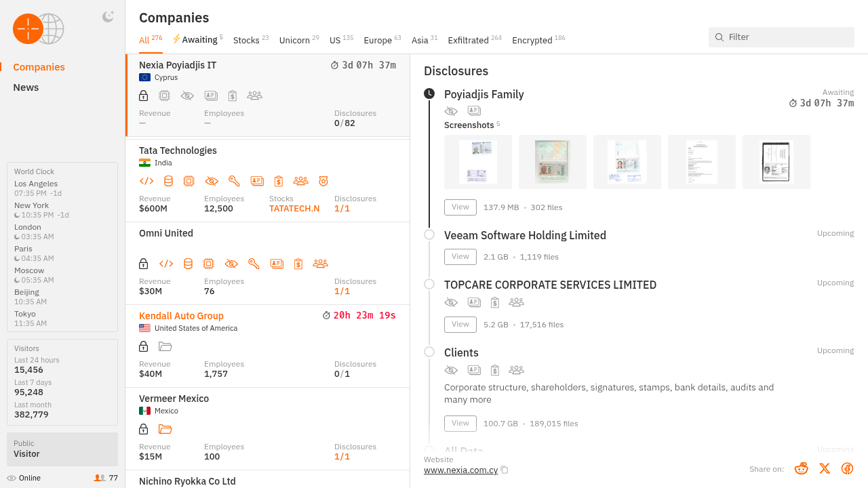868x488 pixels.
Task: Click the people group icon under Nexia Poyiadjis IT
Action: pyautogui.click(x=254, y=96)
